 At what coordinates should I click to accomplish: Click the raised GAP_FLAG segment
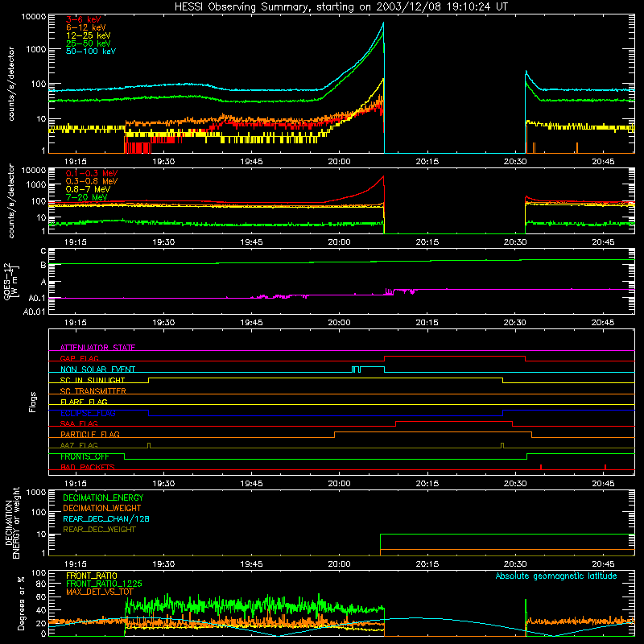(x=455, y=356)
